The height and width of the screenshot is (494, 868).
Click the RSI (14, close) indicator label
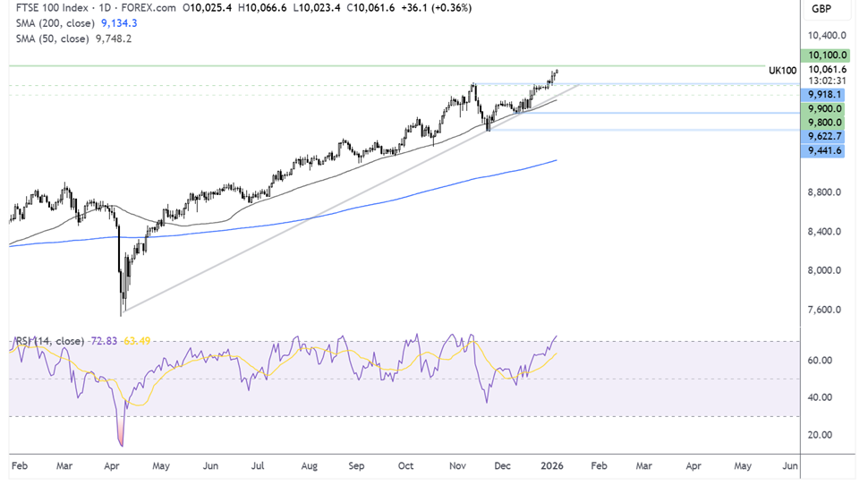[48, 341]
